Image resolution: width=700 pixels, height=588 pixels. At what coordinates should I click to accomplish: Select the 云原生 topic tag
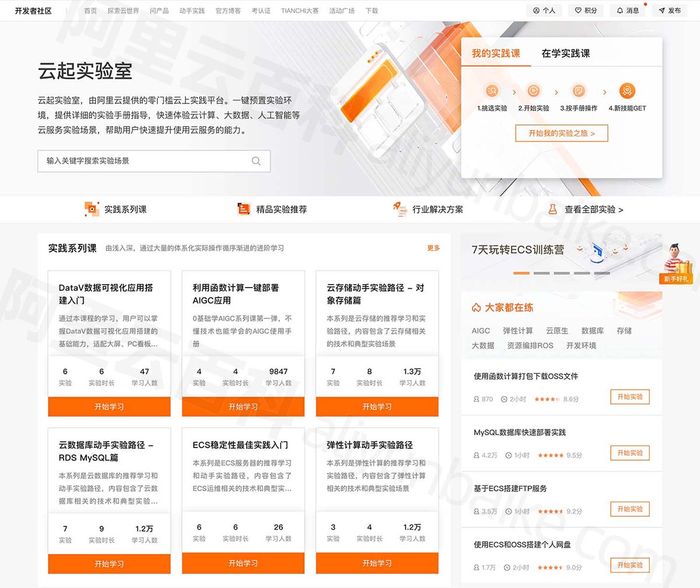[x=557, y=331]
